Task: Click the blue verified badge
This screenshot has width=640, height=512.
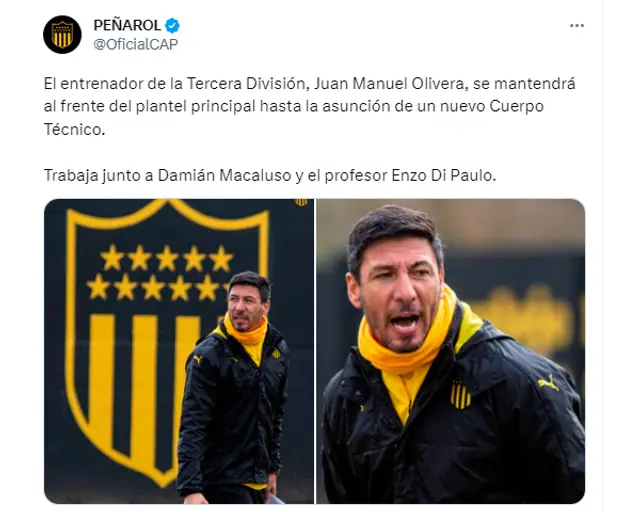Action: coord(172,25)
